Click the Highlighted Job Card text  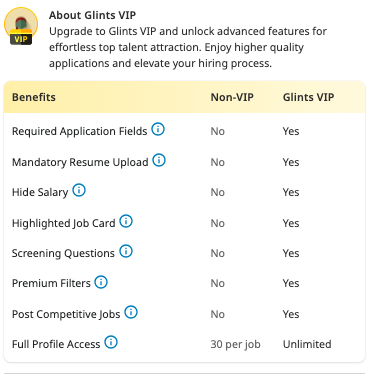(64, 223)
